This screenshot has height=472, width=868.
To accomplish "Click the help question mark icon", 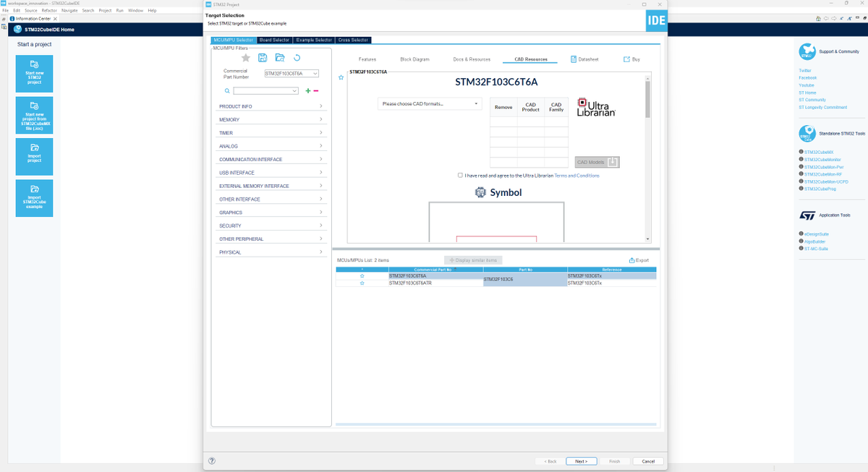I will click(212, 460).
